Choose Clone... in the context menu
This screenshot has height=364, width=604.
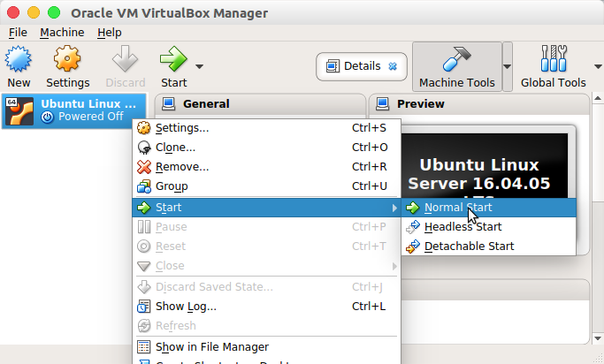pyautogui.click(x=266, y=148)
